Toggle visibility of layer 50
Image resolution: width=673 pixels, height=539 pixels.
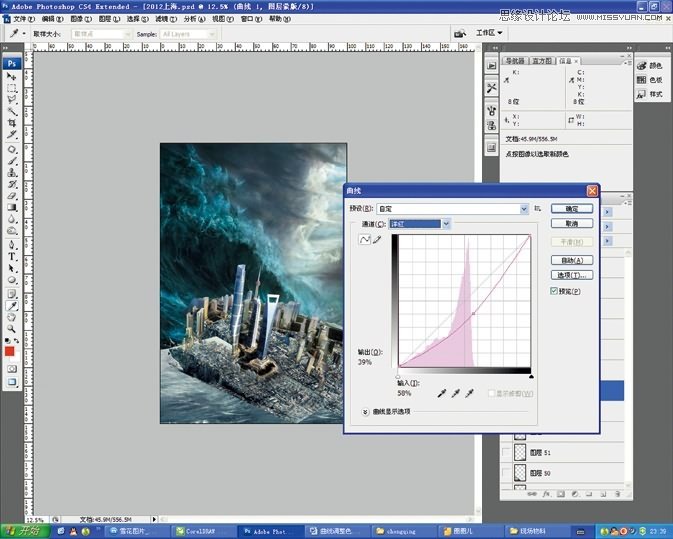506,473
